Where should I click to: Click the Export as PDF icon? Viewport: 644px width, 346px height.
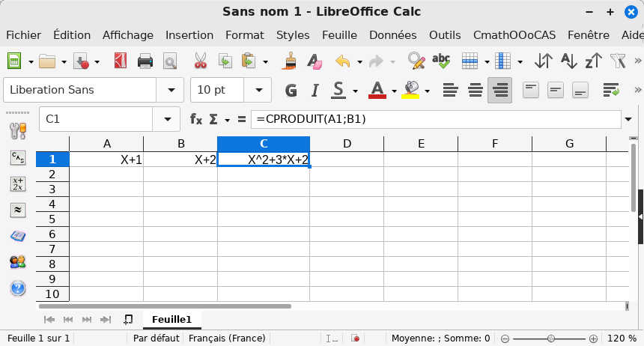pos(121,61)
